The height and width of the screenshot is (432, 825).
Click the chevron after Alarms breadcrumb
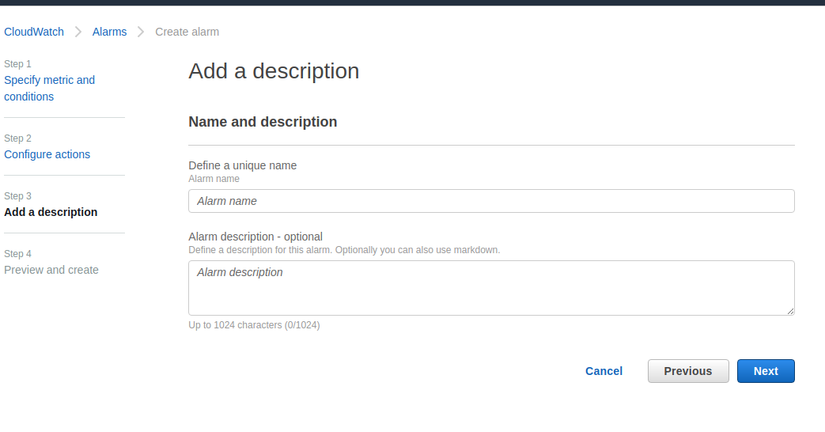[141, 32]
